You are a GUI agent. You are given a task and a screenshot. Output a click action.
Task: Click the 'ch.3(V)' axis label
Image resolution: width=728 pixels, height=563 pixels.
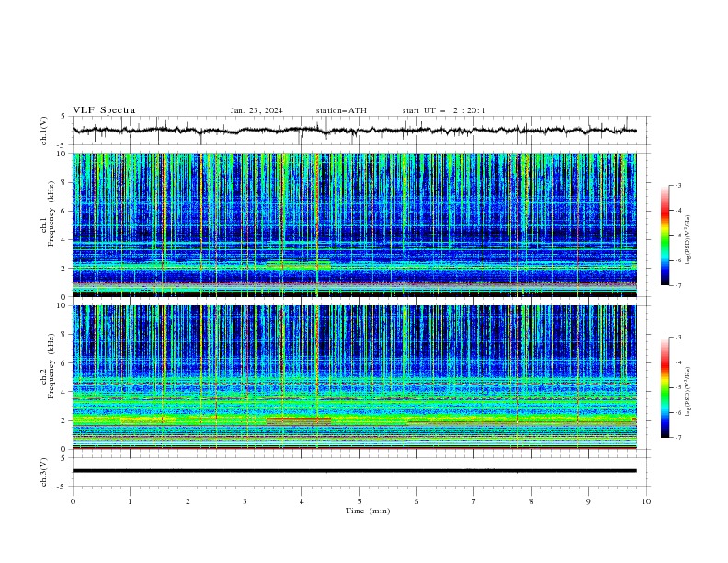44,472
